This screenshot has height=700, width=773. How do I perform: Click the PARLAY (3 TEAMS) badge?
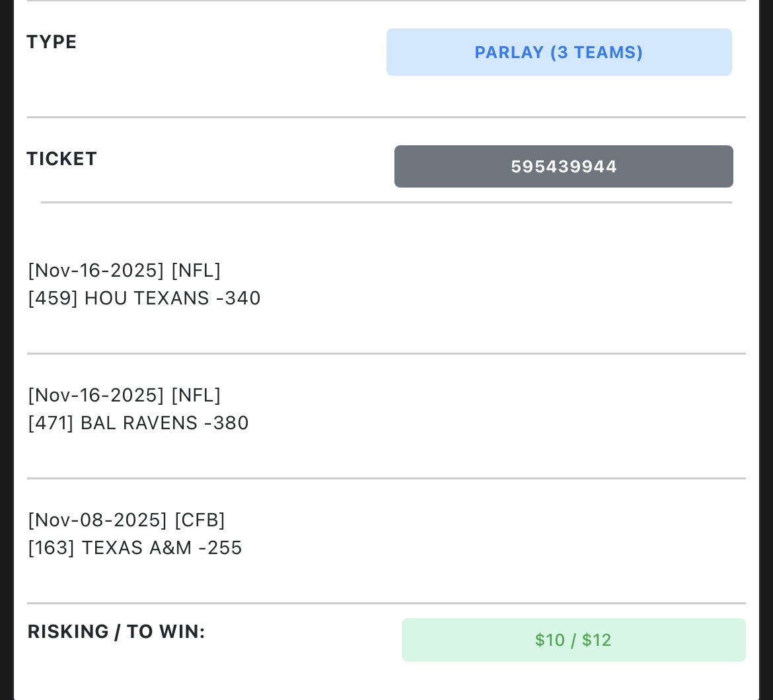[x=559, y=52]
